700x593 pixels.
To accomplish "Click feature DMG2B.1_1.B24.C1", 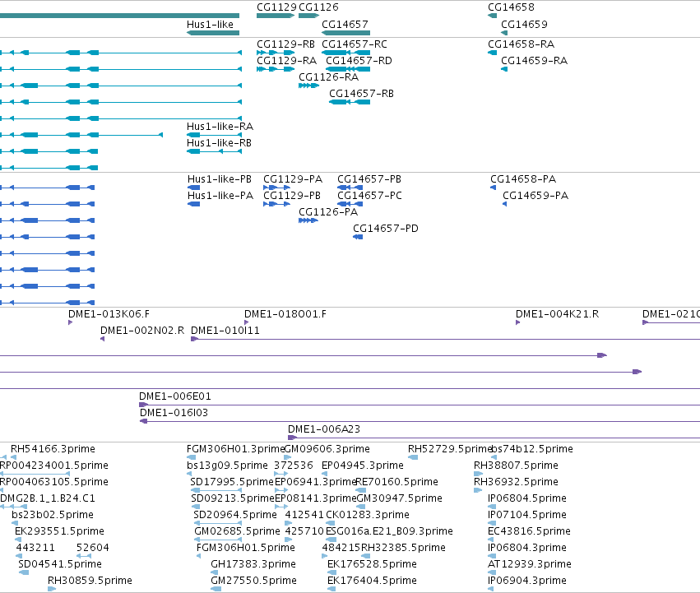I will [48, 498].
